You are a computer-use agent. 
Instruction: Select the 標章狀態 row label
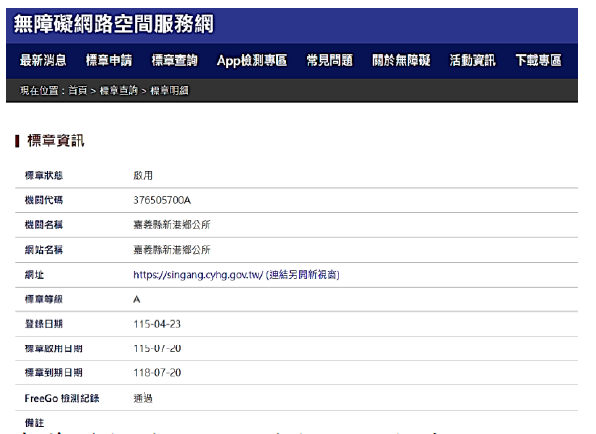pos(44,175)
